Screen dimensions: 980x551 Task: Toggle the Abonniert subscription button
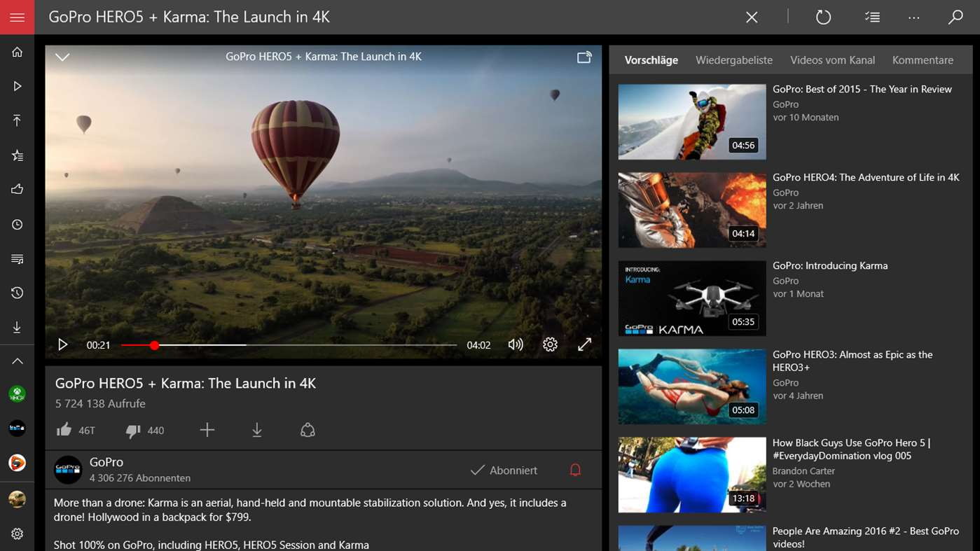point(504,470)
